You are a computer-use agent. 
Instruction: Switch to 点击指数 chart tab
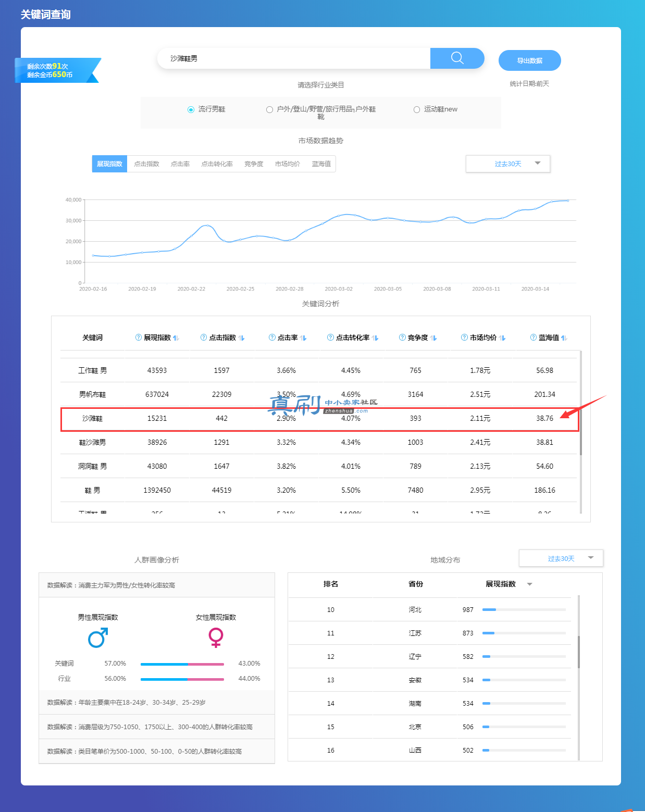pyautogui.click(x=146, y=164)
